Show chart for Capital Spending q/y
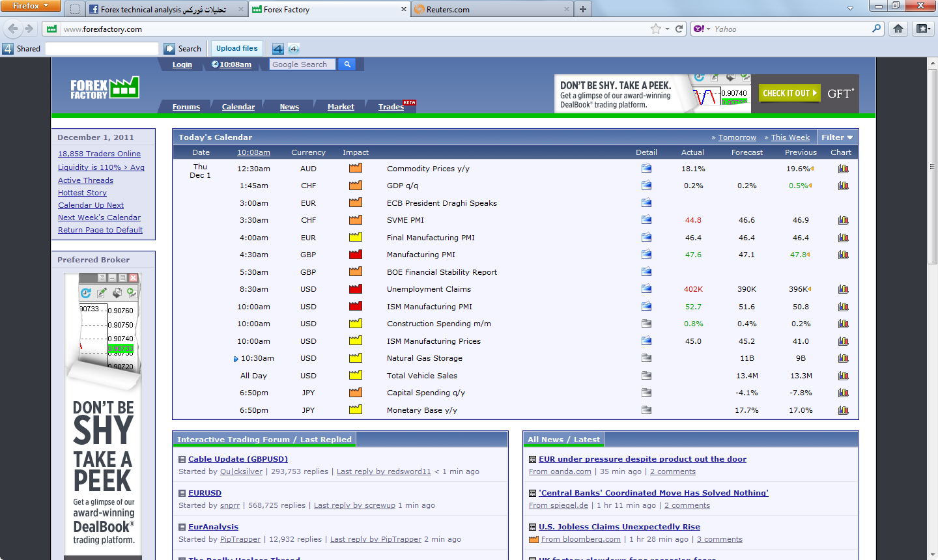The image size is (938, 560). click(x=843, y=393)
